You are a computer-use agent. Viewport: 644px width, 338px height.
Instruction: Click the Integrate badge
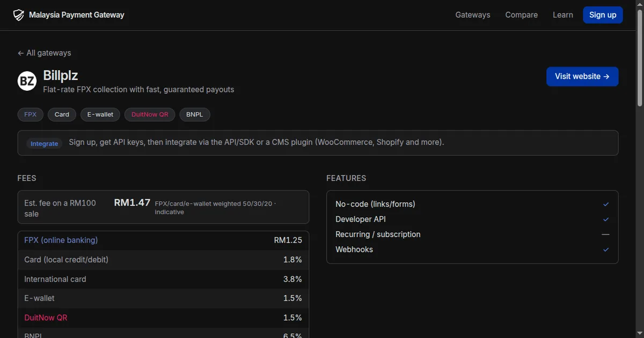click(x=44, y=143)
